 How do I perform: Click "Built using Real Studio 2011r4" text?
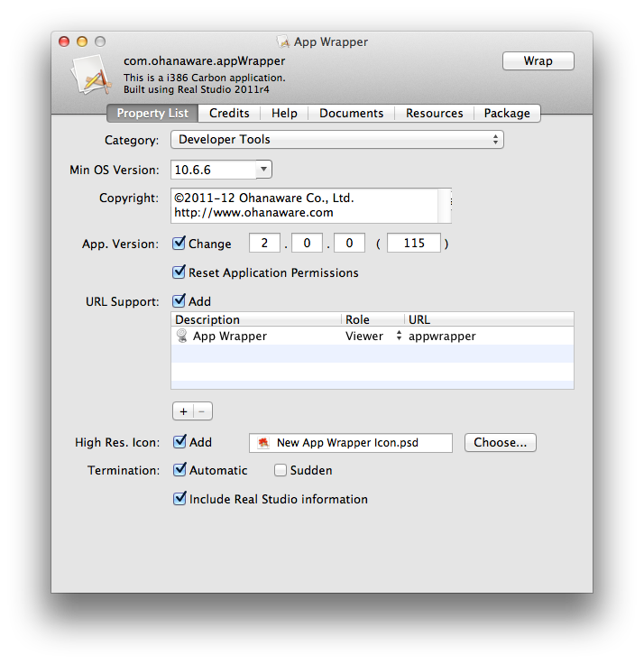point(197,89)
